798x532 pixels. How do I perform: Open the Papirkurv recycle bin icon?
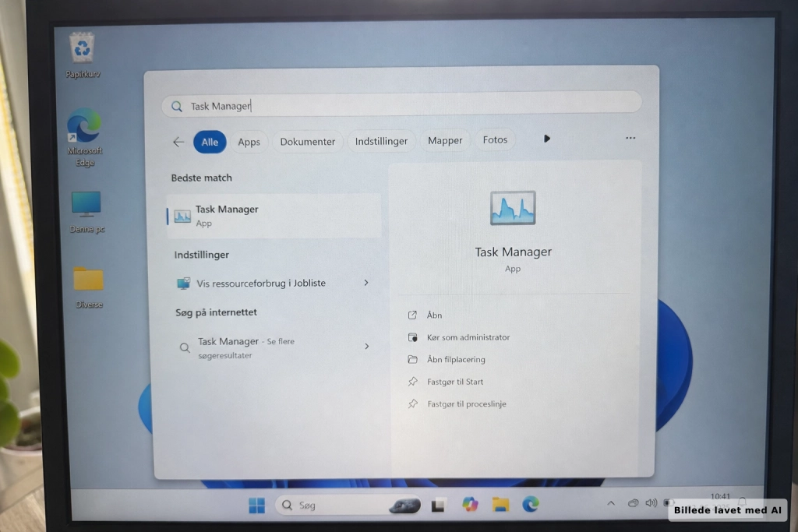pos(83,55)
